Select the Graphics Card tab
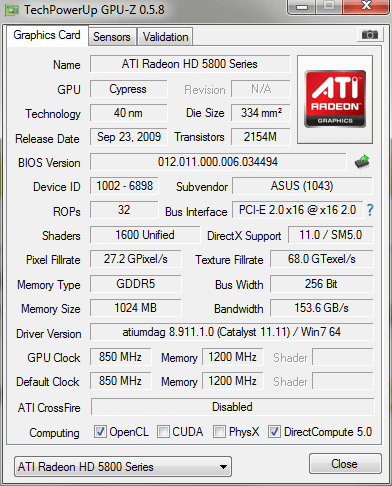This screenshot has height=486, width=392. pos(47,35)
